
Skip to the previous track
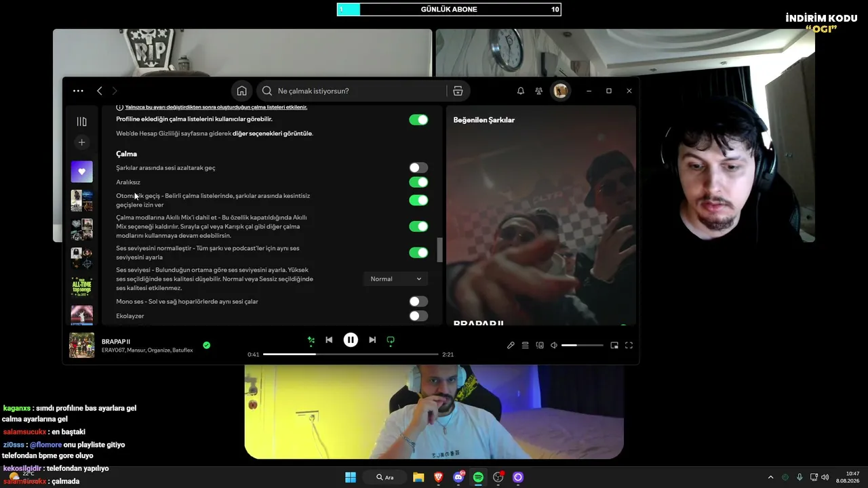pos(329,340)
